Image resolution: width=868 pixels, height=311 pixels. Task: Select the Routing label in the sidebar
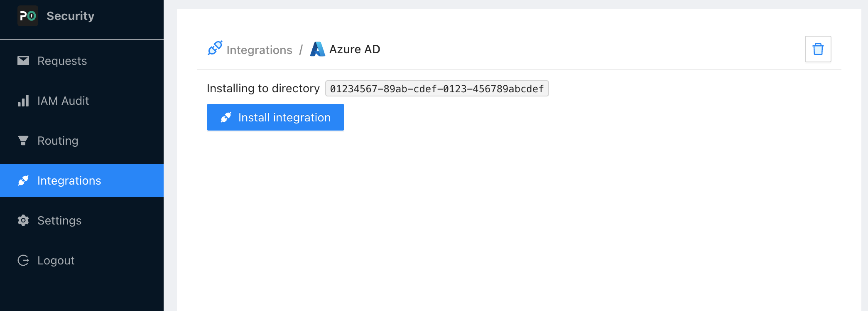click(x=58, y=141)
